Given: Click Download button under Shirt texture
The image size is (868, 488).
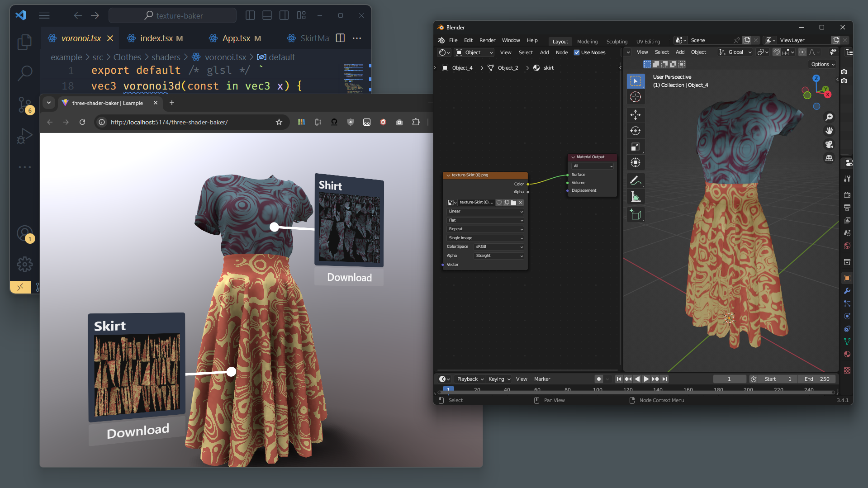Looking at the screenshot, I should (349, 277).
